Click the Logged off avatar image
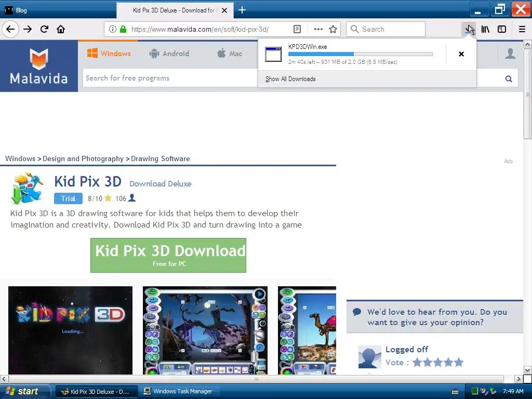Viewport: 532px width, 399px height. tap(370, 357)
